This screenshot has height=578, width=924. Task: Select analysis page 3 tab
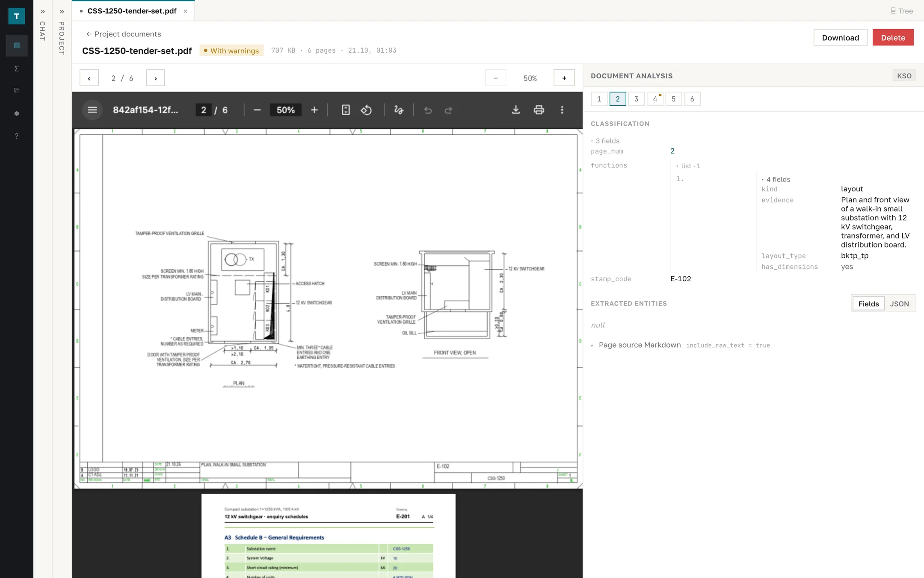(x=636, y=99)
